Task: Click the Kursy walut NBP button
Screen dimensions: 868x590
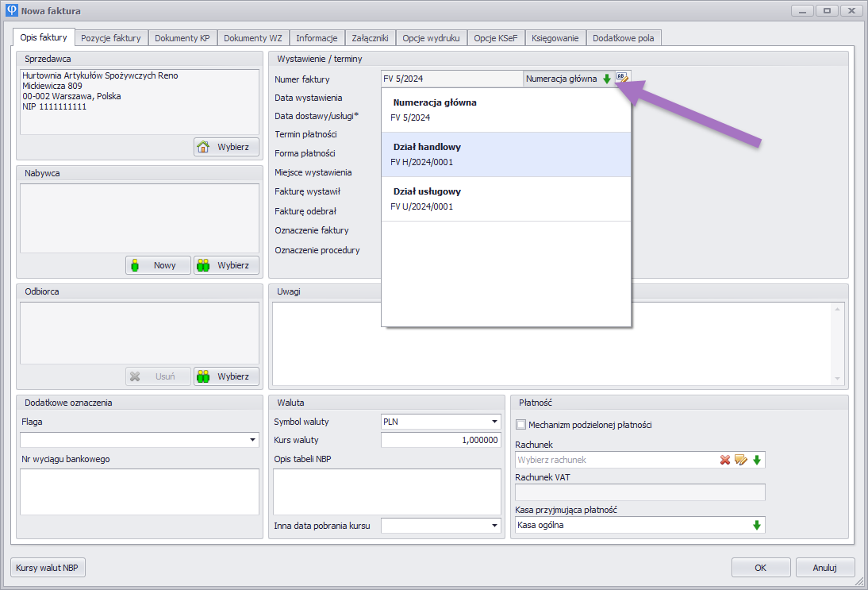Action: pos(48,568)
